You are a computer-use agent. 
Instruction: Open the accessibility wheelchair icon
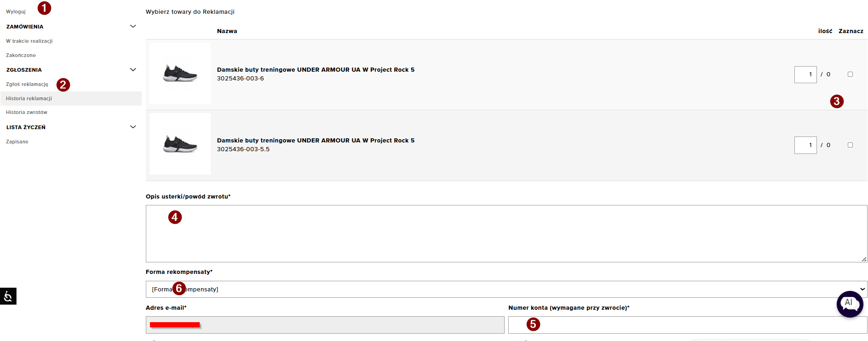pyautogui.click(x=8, y=296)
